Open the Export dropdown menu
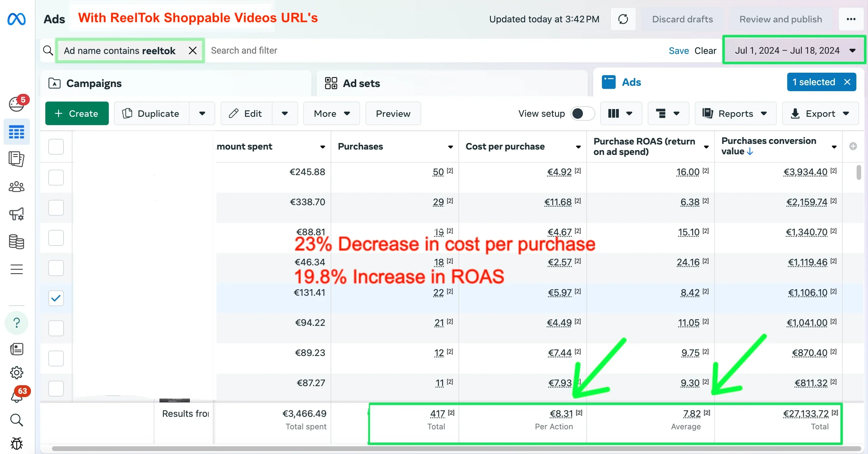 pyautogui.click(x=820, y=113)
